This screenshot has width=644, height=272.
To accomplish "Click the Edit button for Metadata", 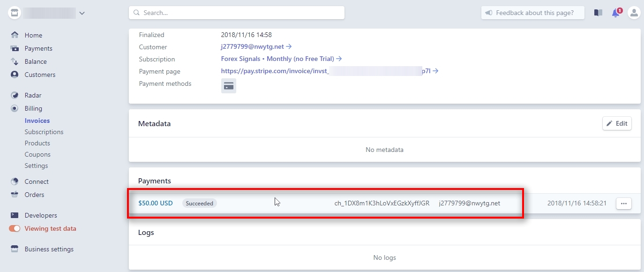I will pos(617,123).
